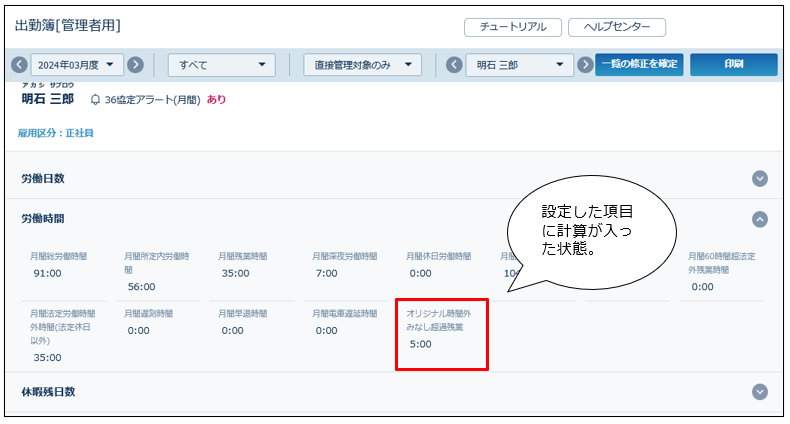This screenshot has width=790, height=424.
Task: Go to previous month arrow before 2024年03月度
Action: tap(19, 65)
